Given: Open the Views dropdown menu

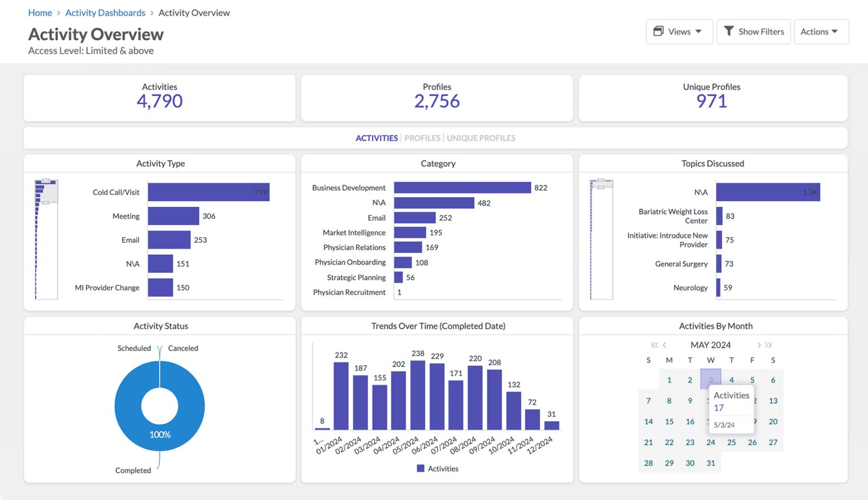Looking at the screenshot, I should [x=679, y=32].
